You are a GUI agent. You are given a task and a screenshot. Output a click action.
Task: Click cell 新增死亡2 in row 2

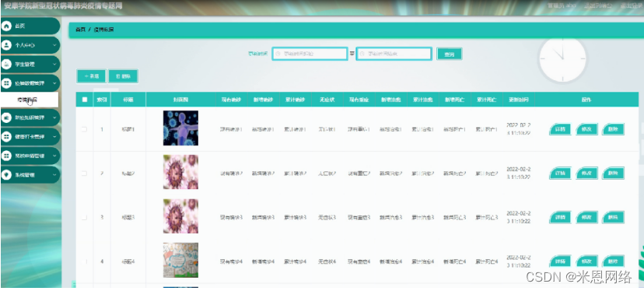click(455, 174)
